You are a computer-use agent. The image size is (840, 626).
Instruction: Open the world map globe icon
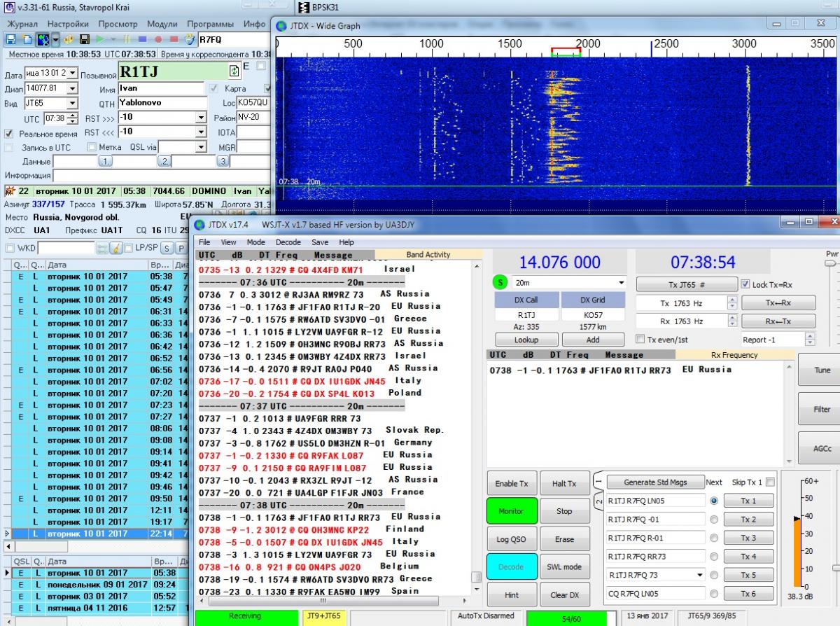(x=43, y=39)
